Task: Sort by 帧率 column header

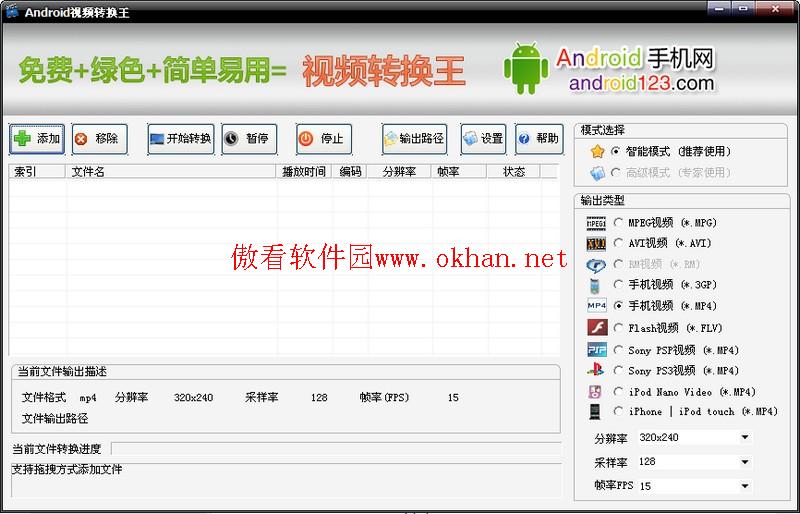Action: click(459, 172)
